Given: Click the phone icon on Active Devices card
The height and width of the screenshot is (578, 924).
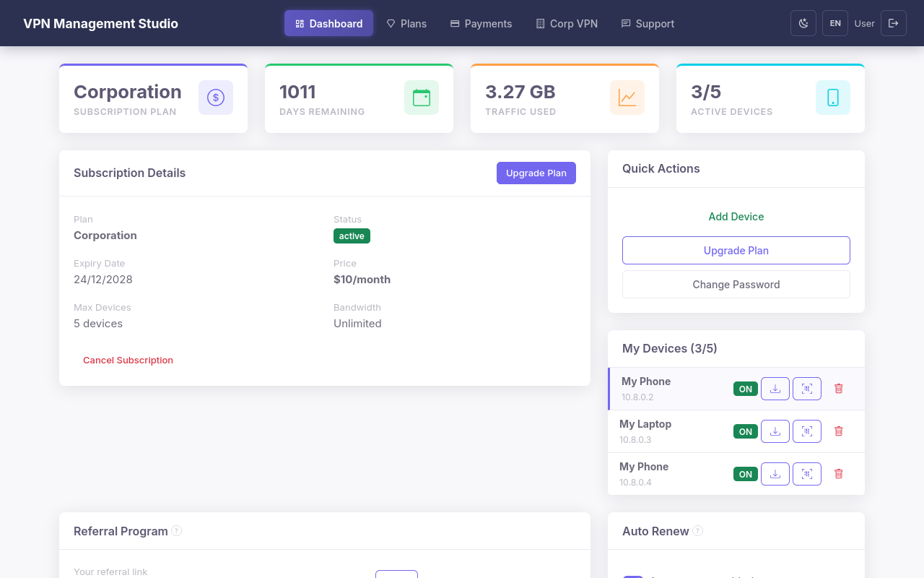Looking at the screenshot, I should (832, 97).
